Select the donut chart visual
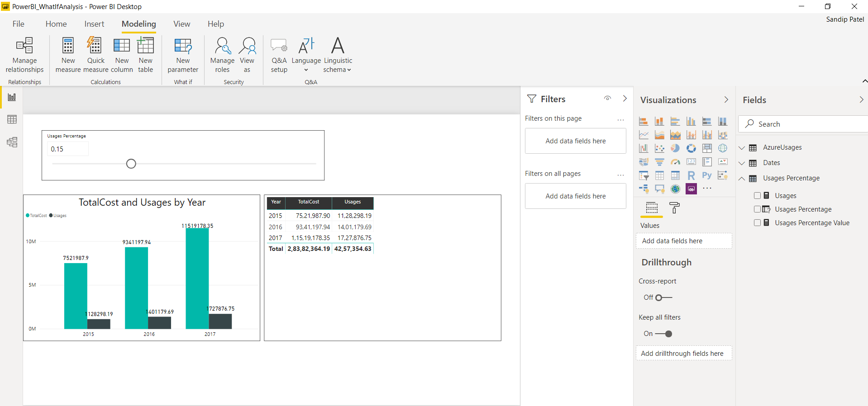Image resolution: width=868 pixels, height=406 pixels. coord(691,148)
